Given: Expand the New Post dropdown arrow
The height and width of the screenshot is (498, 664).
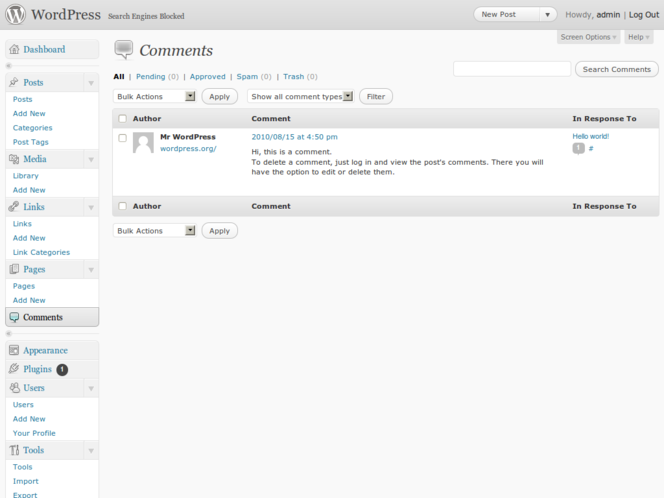Looking at the screenshot, I should click(547, 15).
